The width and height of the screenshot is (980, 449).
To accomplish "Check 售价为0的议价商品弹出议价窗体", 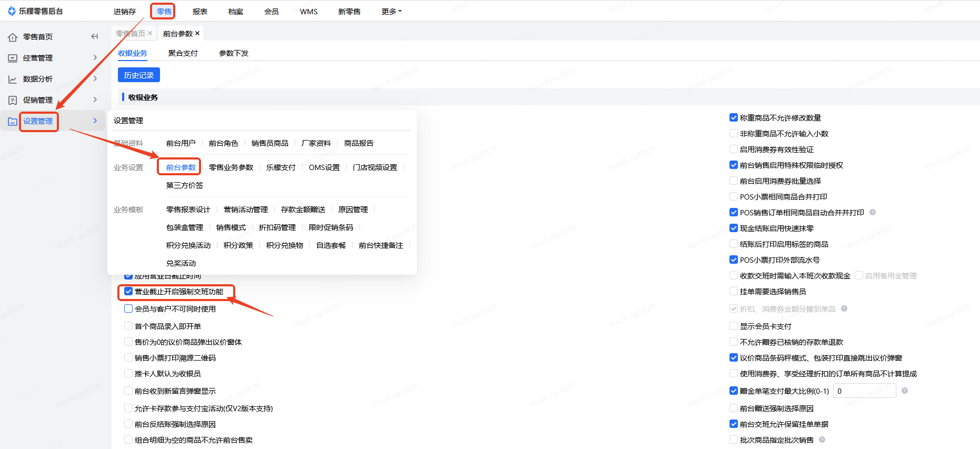I will tap(128, 342).
